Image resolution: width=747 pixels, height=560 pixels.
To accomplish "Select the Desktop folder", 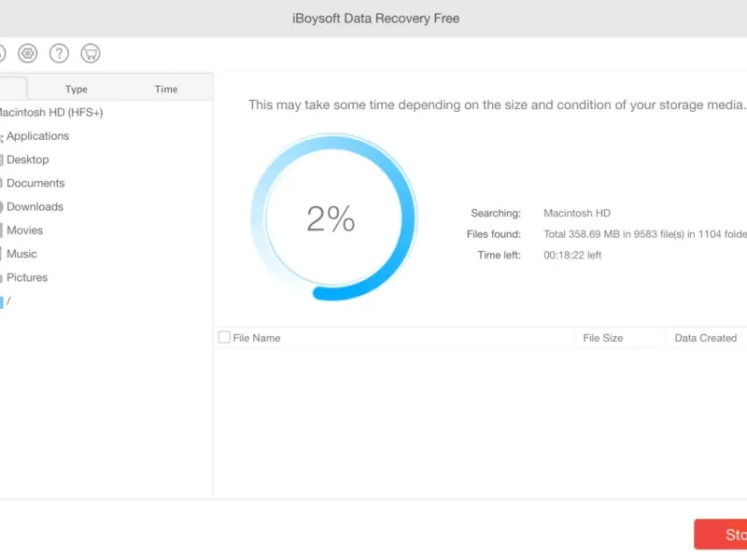I will (27, 160).
